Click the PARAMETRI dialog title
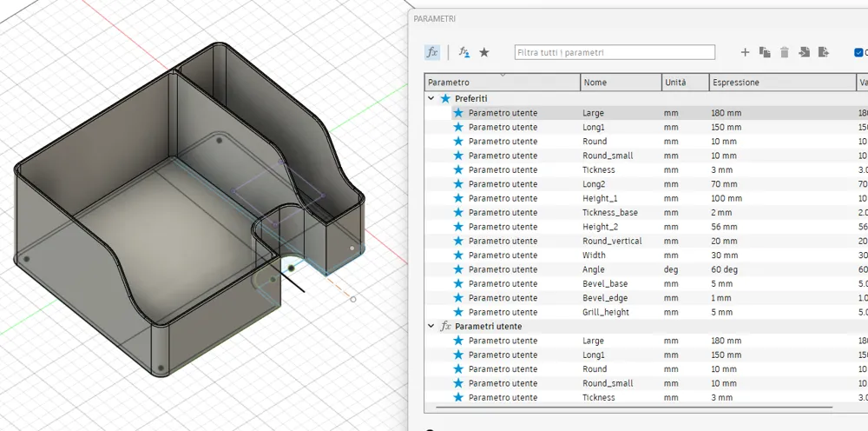Image resolution: width=868 pixels, height=431 pixels. (435, 19)
